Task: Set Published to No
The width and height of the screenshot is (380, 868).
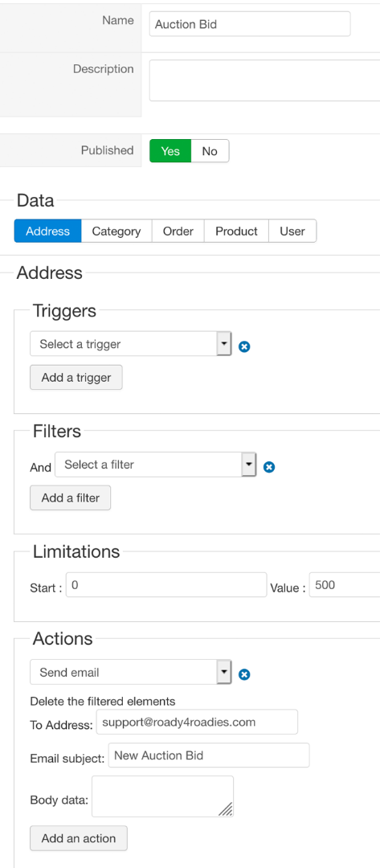Action: (210, 151)
